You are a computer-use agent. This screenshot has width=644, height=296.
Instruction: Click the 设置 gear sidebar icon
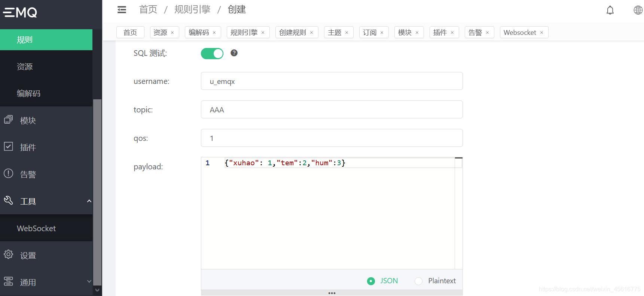coord(8,254)
